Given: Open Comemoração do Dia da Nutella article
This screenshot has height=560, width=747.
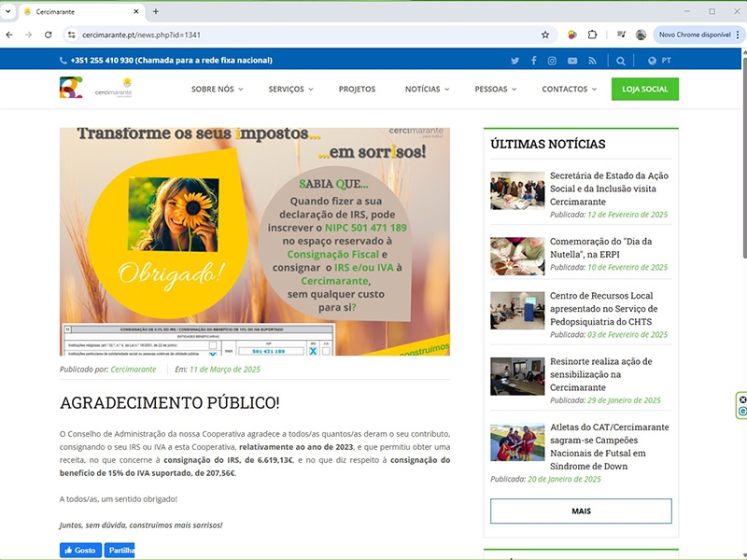Looking at the screenshot, I should tap(600, 247).
